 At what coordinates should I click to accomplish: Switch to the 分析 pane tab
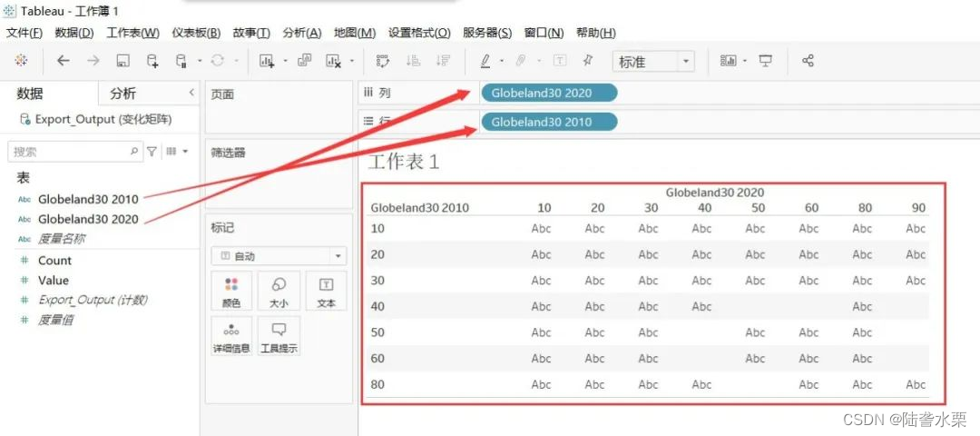122,94
